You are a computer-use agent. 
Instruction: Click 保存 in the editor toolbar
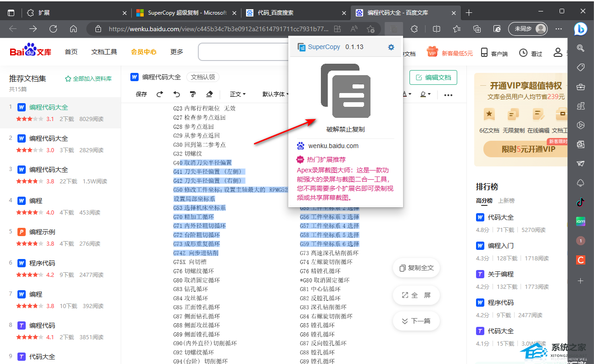(x=141, y=94)
